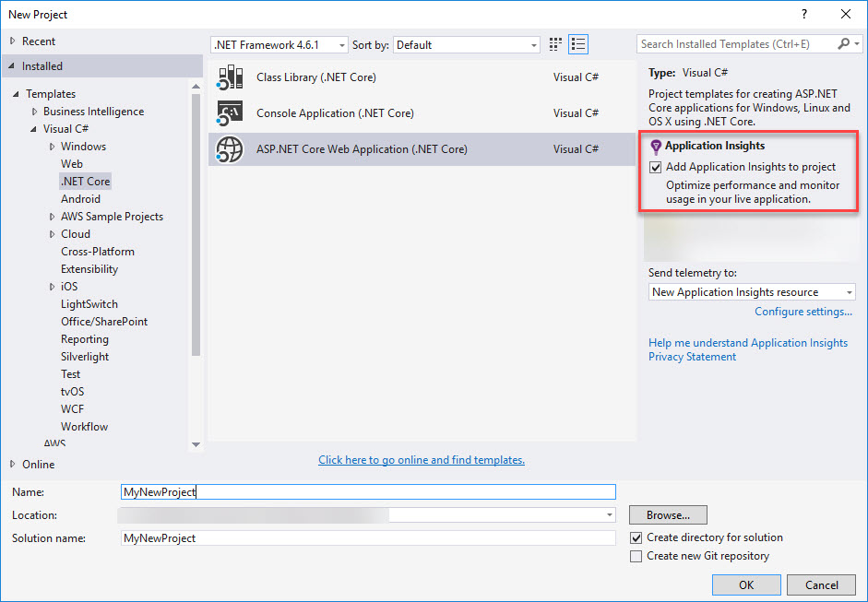The width and height of the screenshot is (868, 602).
Task: Click the project Name input field
Action: click(368, 492)
